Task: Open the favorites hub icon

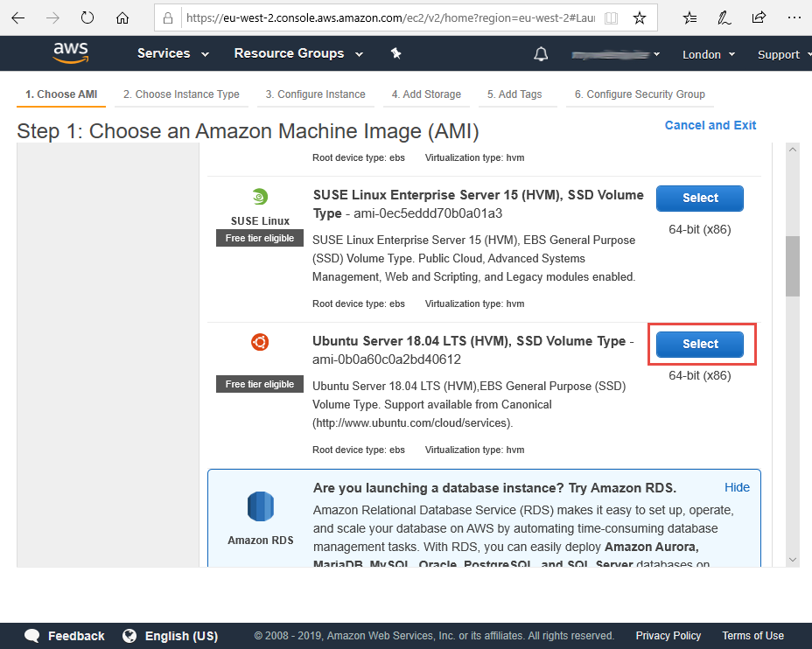Action: tap(689, 18)
